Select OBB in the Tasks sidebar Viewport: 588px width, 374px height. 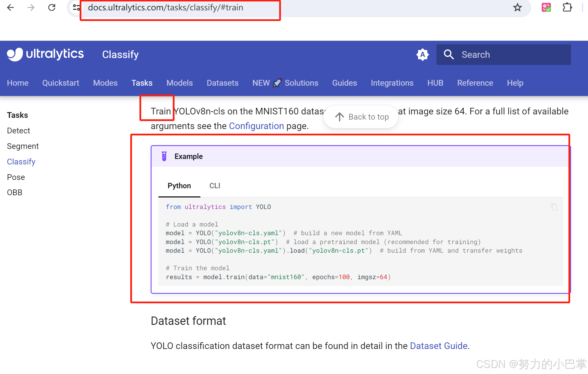point(15,193)
